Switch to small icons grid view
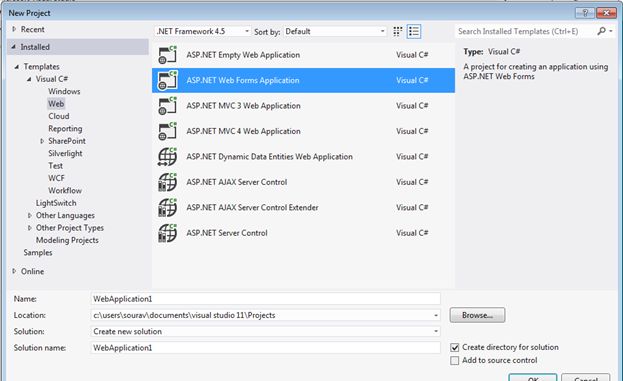Screen dimensions: 623x381 [x=397, y=31]
